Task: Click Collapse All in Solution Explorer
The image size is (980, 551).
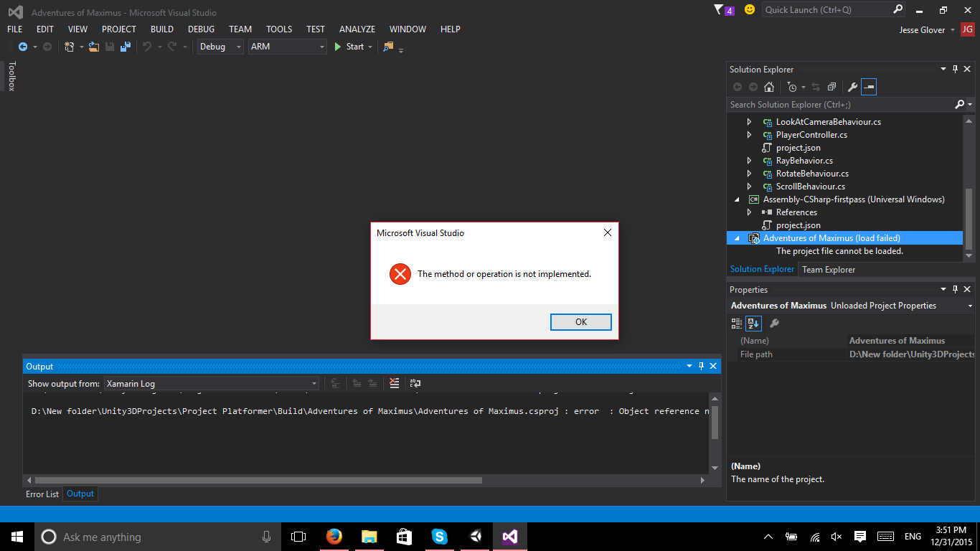Action: click(x=831, y=87)
